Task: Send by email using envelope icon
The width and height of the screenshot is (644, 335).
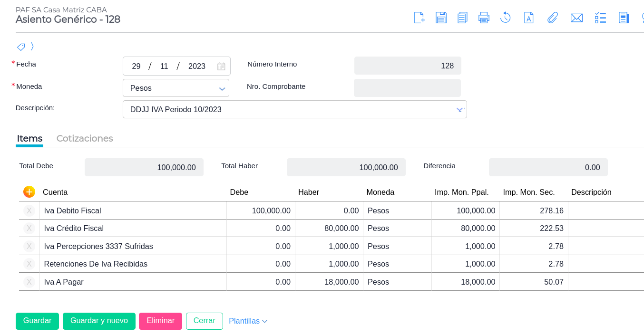Action: click(x=576, y=18)
